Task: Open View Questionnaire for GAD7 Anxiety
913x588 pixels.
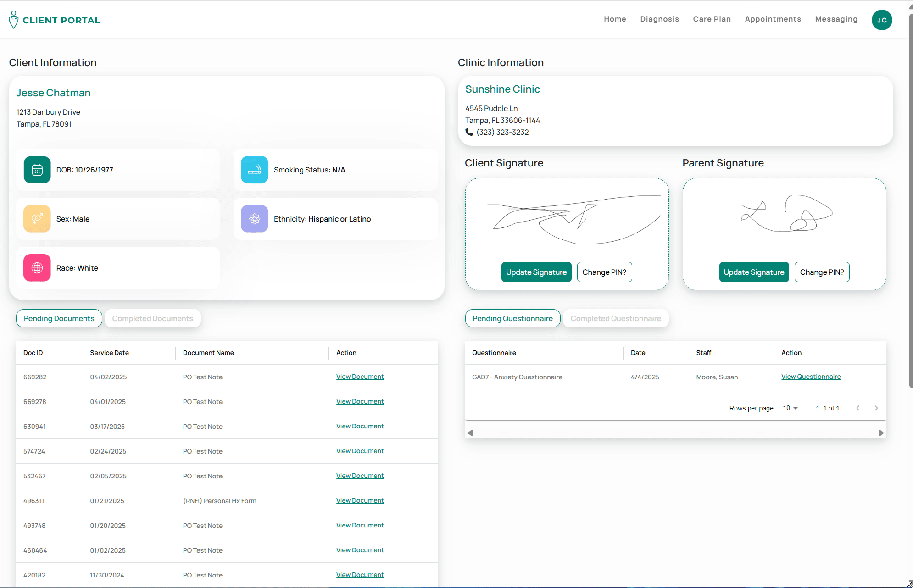Action: point(811,377)
